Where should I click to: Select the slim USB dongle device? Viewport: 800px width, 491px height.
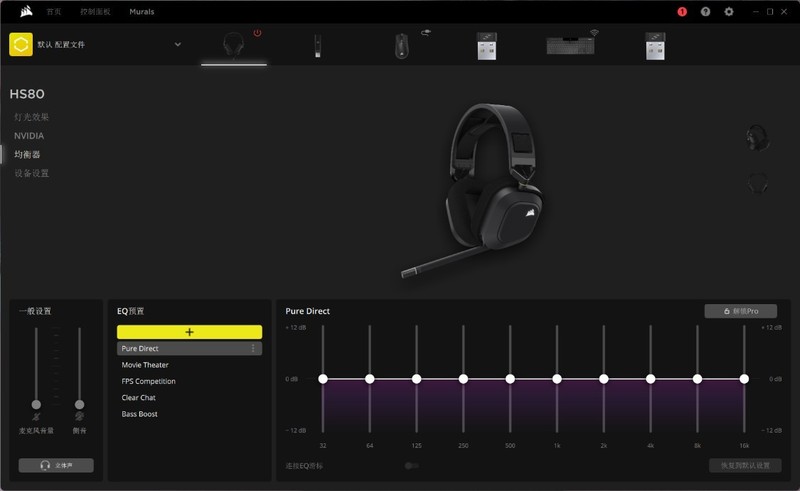317,45
